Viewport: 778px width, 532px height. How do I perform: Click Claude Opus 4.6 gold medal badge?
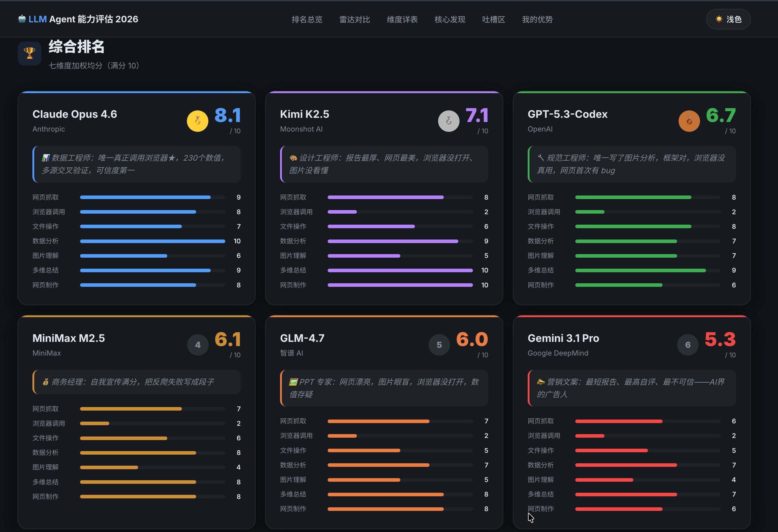198,121
